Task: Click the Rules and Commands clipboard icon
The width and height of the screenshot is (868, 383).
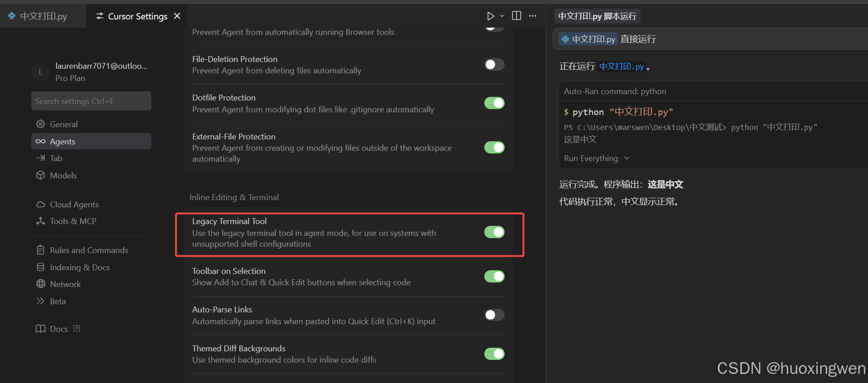Action: [40, 250]
